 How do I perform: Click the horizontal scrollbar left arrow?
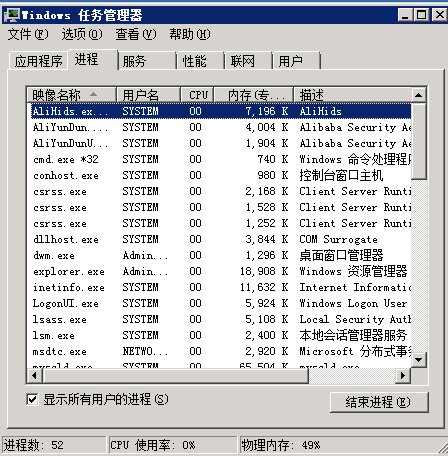[34, 376]
